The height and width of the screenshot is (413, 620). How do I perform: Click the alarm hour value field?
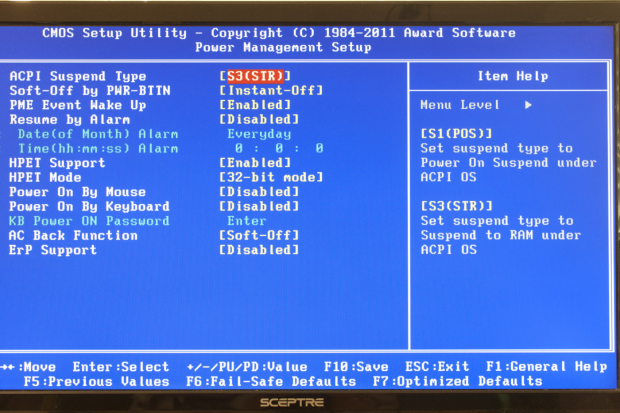tap(239, 148)
